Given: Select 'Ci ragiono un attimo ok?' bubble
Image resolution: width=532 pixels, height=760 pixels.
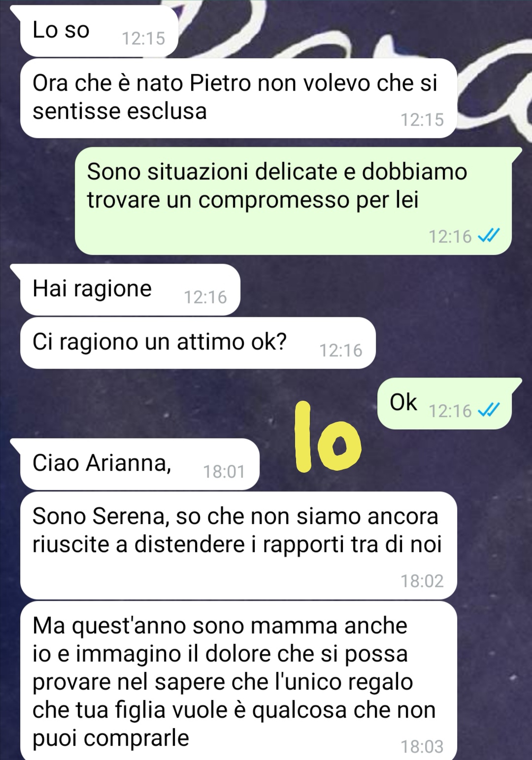Looking at the screenshot, I should 198,343.
